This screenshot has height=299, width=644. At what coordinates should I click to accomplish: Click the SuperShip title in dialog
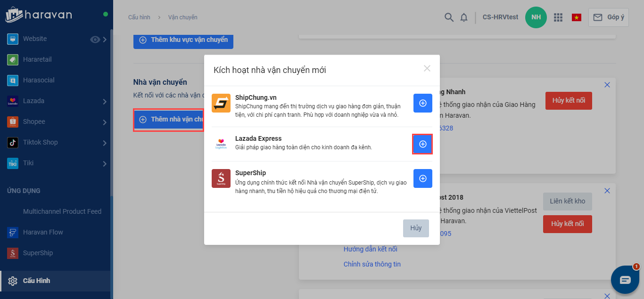pos(251,173)
